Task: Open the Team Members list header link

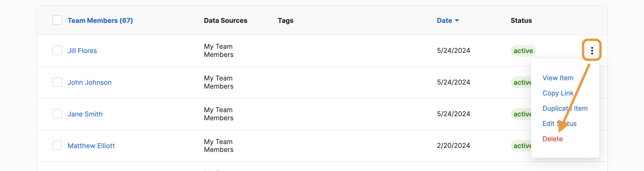Action: [x=100, y=20]
